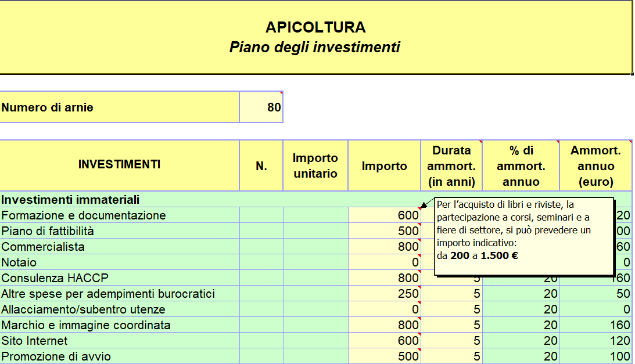Select the Importo 0 for Allacciamento/subentro utenze
The height and width of the screenshot is (364, 635).
(x=385, y=309)
